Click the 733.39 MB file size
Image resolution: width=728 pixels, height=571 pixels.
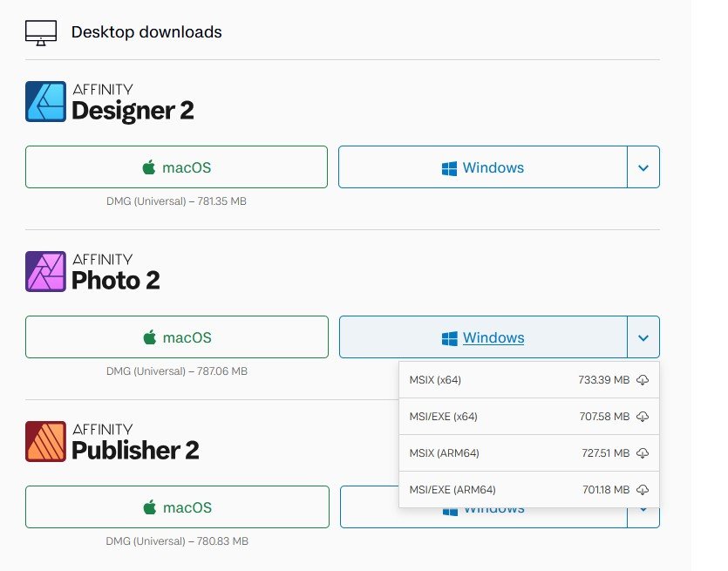click(604, 380)
